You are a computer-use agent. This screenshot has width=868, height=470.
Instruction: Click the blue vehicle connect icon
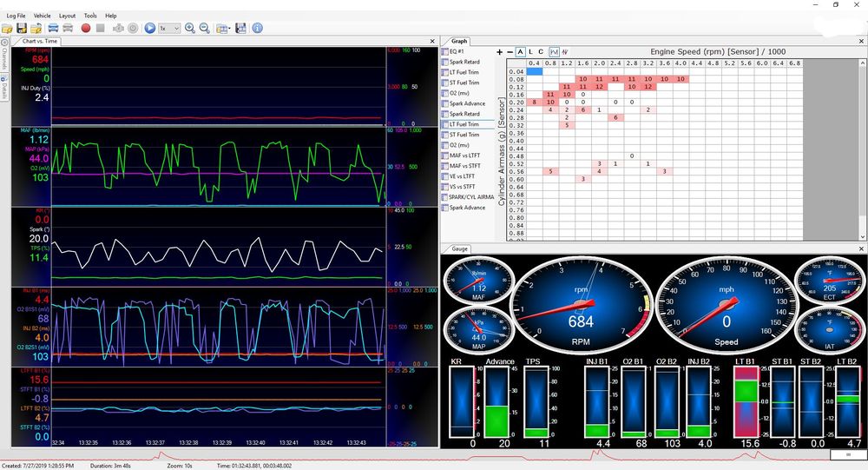click(x=54, y=29)
